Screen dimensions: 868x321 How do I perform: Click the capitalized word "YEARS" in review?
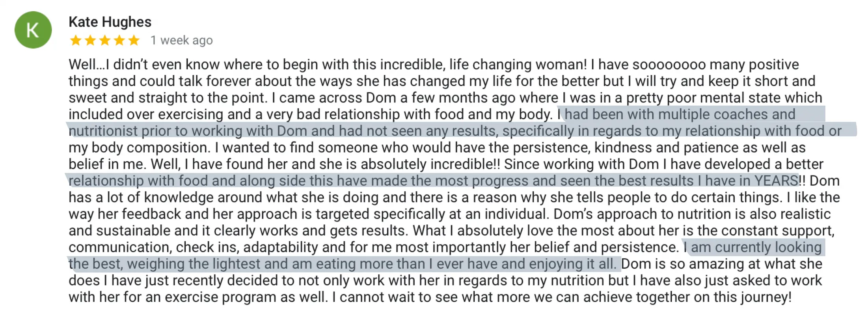coord(776,181)
